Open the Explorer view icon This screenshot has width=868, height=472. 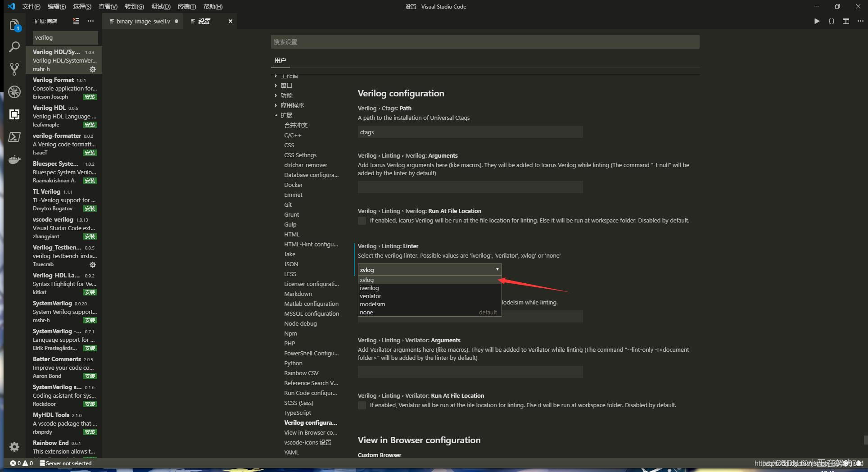click(x=14, y=25)
